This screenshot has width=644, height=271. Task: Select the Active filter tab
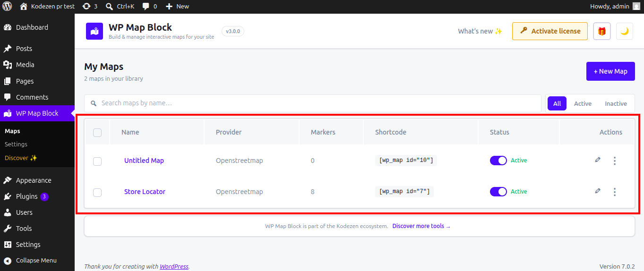(x=583, y=103)
